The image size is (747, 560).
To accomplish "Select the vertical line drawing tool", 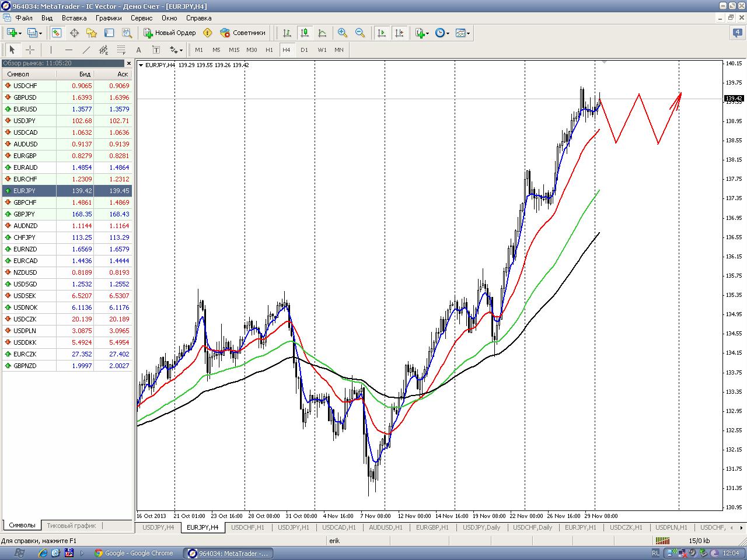I will pos(51,50).
